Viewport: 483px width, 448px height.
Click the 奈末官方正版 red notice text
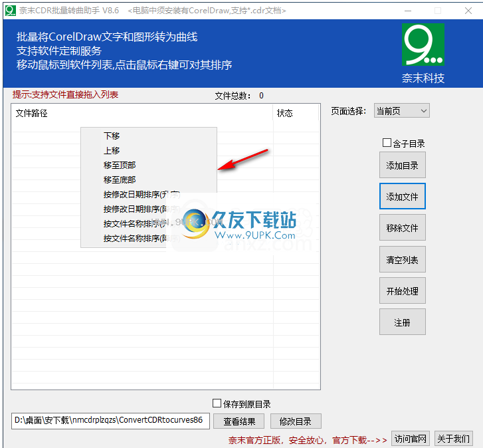[308, 440]
